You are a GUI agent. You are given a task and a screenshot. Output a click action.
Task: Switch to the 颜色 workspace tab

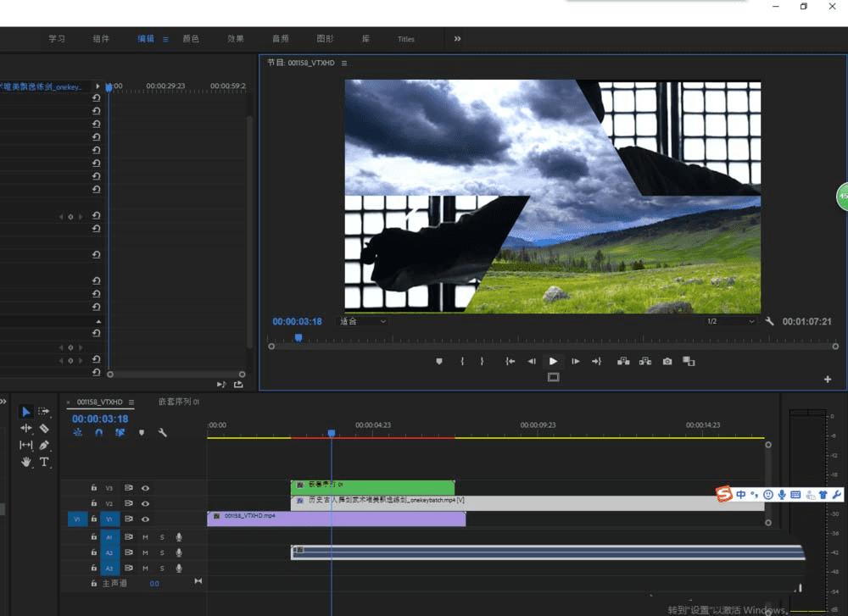tap(191, 39)
